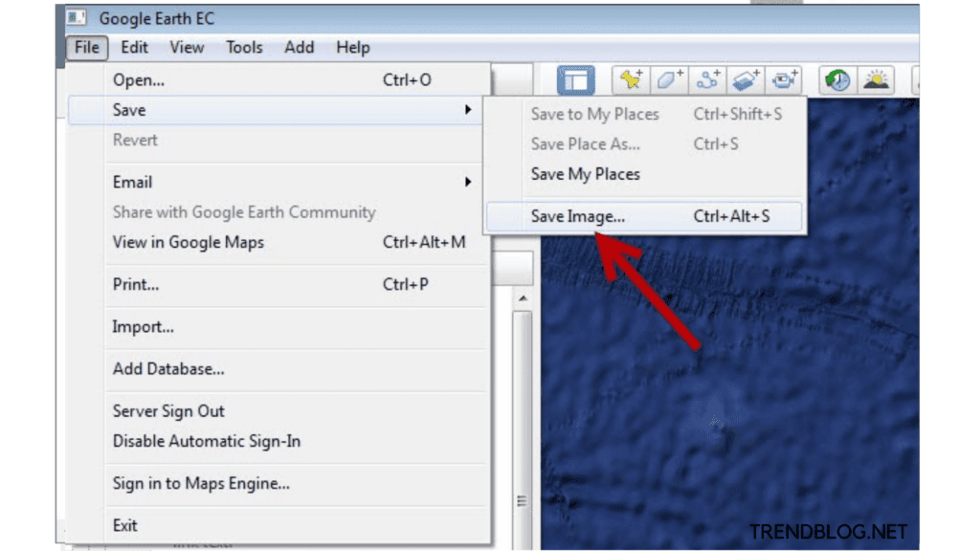
Task: Choose View in Google Maps
Action: pos(275,242)
